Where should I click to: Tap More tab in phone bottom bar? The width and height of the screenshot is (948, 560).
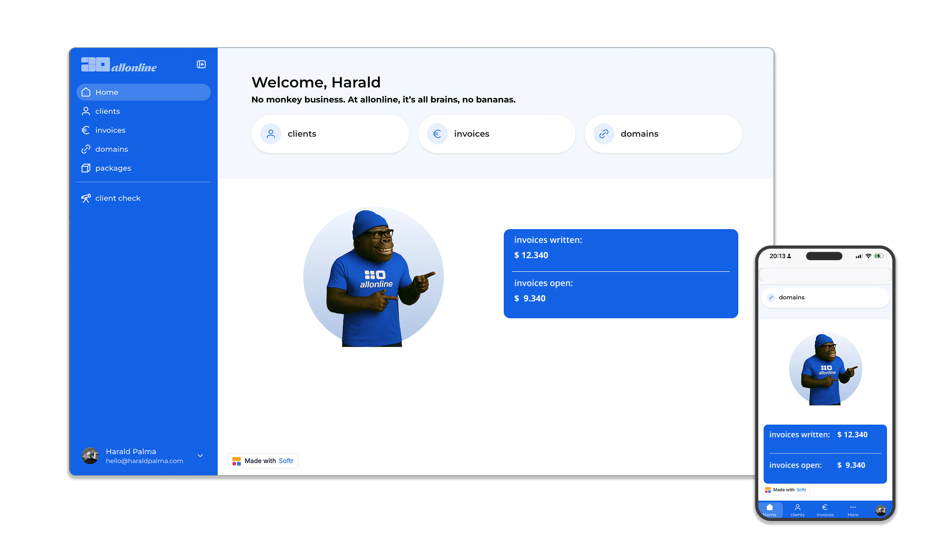[x=853, y=510]
